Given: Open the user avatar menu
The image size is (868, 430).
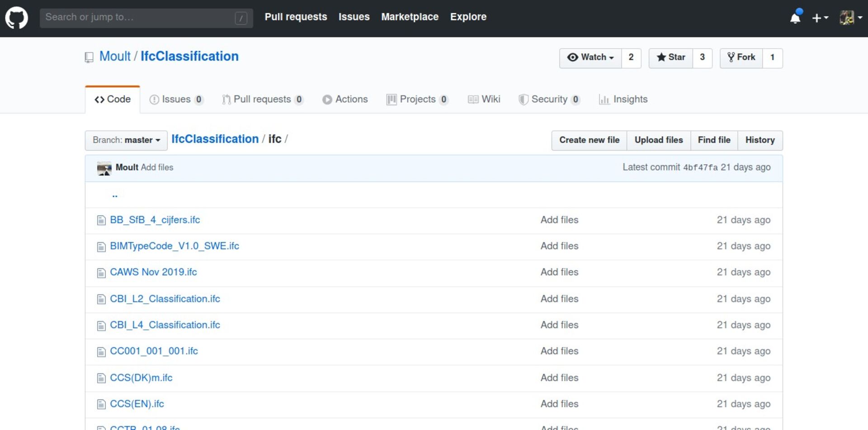Looking at the screenshot, I should click(851, 18).
